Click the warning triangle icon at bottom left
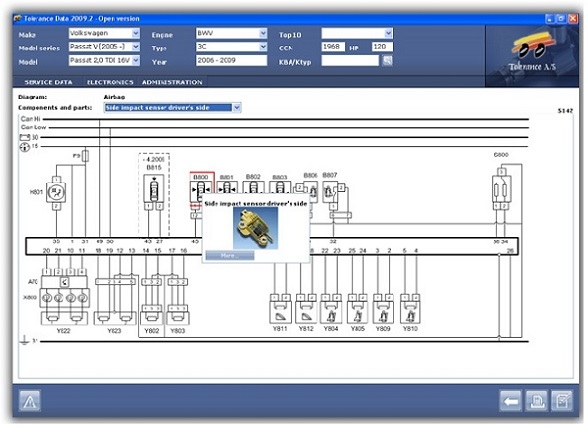 [x=30, y=401]
